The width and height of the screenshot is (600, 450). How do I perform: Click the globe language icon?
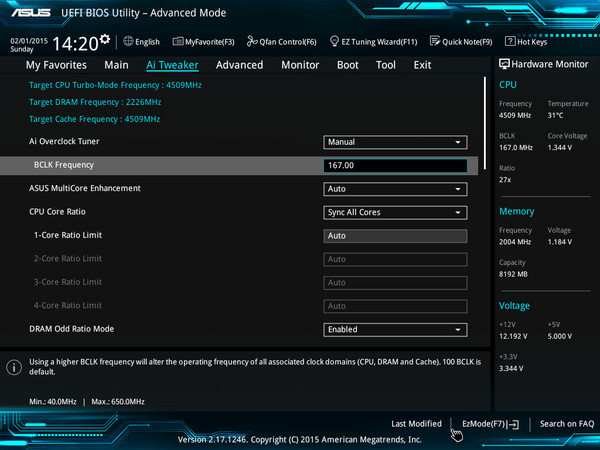[x=128, y=41]
